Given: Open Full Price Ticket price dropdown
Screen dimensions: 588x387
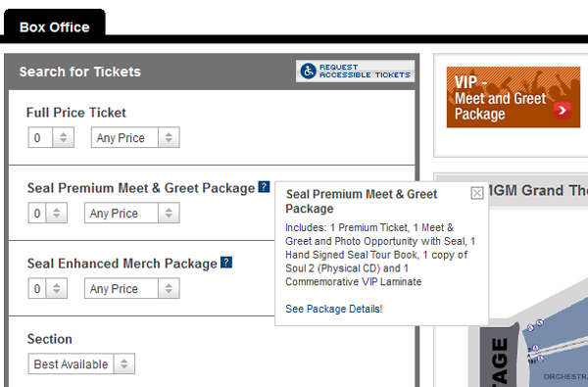Looking at the screenshot, I should coord(135,137).
